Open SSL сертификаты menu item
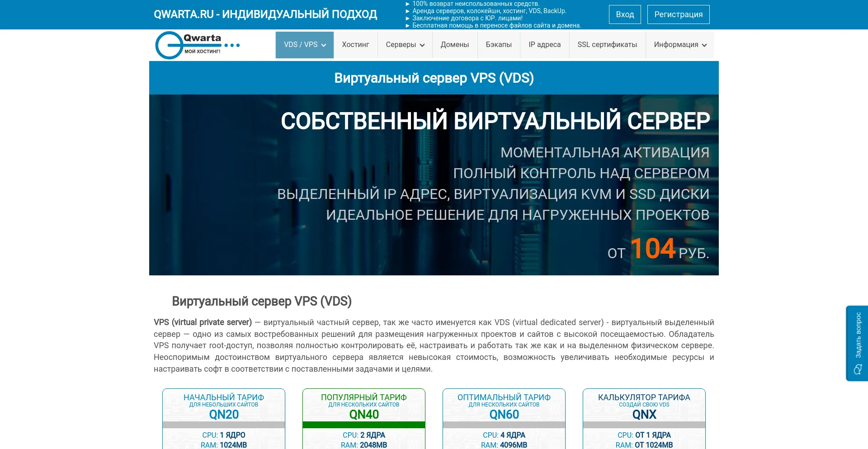Viewport: 868px width, 449px height. 607,45
